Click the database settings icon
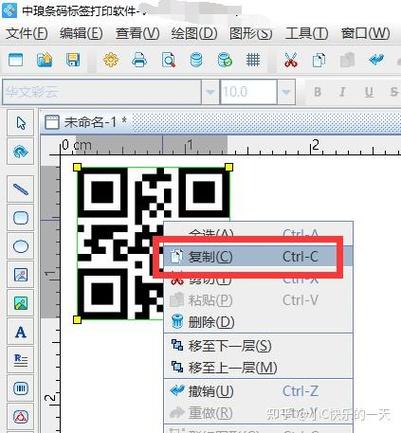 click(196, 60)
